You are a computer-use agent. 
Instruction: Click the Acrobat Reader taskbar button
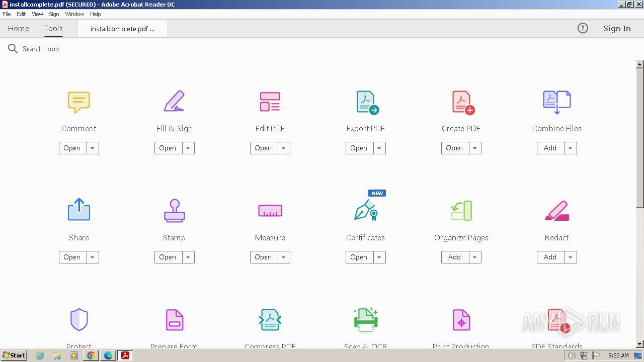[125, 355]
